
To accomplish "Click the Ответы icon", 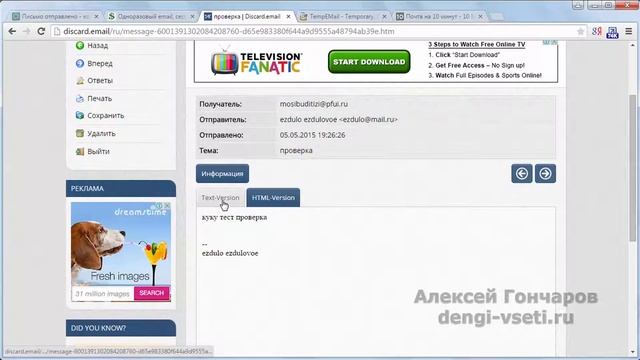I will [x=80, y=80].
